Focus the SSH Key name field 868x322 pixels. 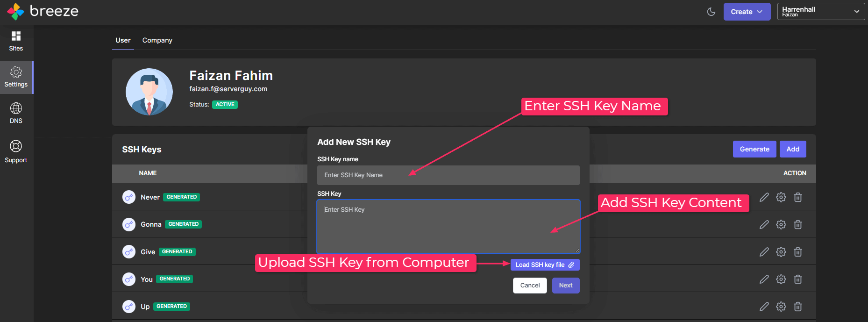[448, 175]
